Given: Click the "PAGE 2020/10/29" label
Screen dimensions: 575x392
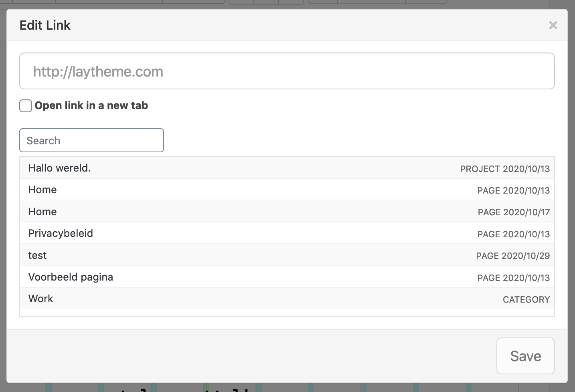Looking at the screenshot, I should [513, 256].
